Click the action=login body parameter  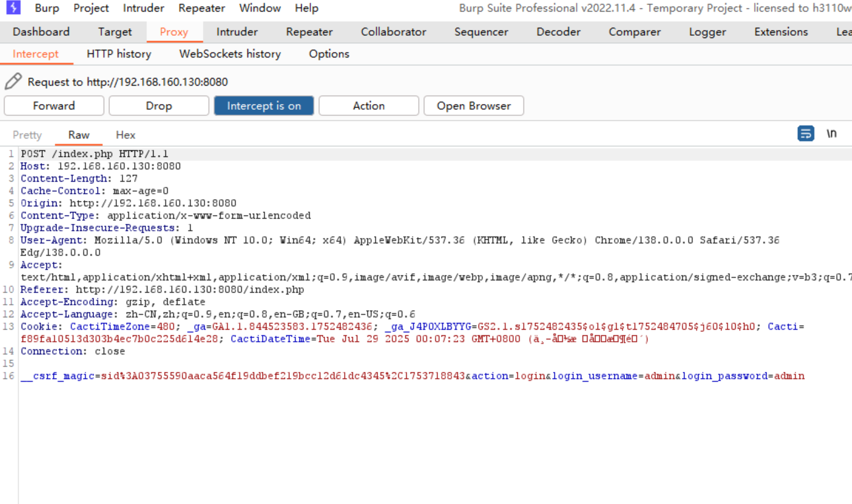pos(509,376)
